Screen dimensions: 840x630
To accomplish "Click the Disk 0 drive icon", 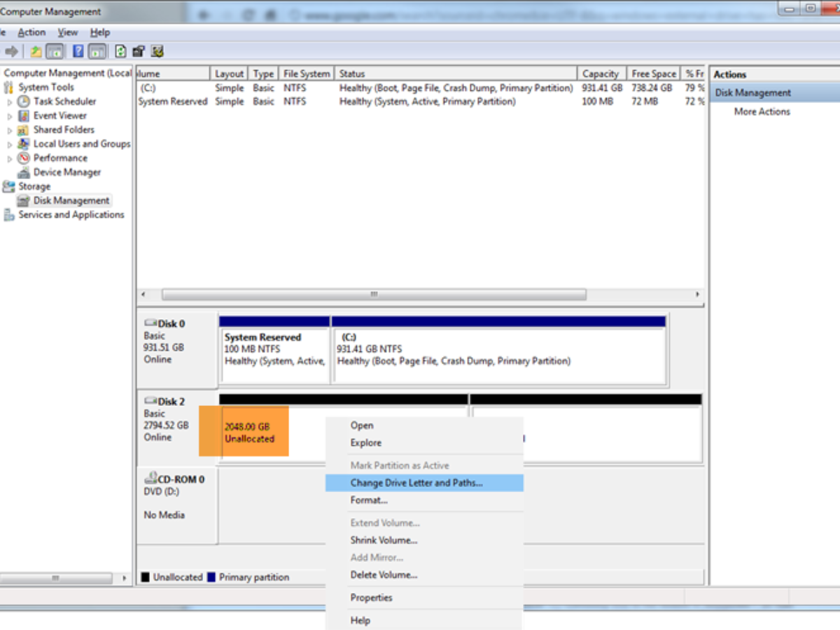I will [150, 323].
